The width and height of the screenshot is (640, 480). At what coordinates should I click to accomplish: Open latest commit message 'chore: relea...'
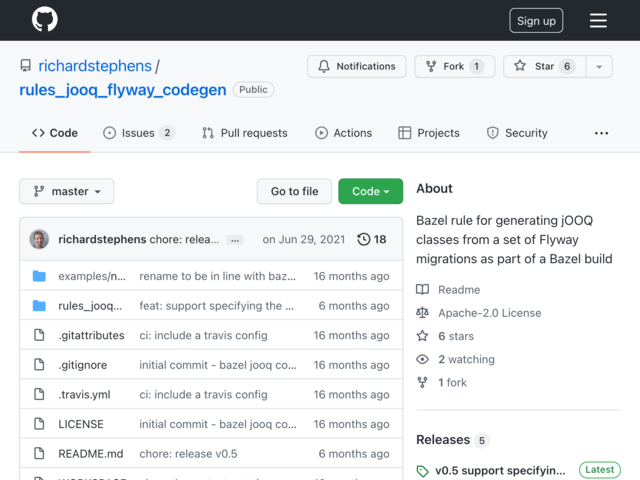coord(184,239)
